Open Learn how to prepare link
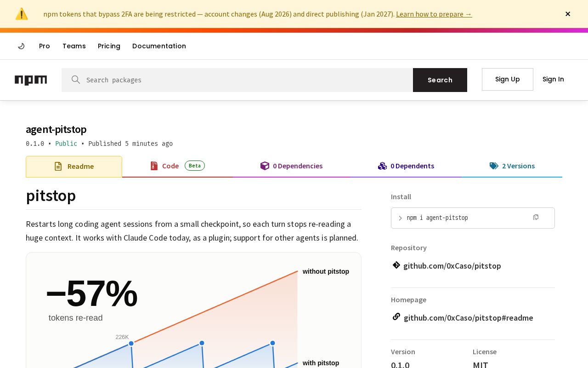Screen dimensions: 588x368 (434, 14)
